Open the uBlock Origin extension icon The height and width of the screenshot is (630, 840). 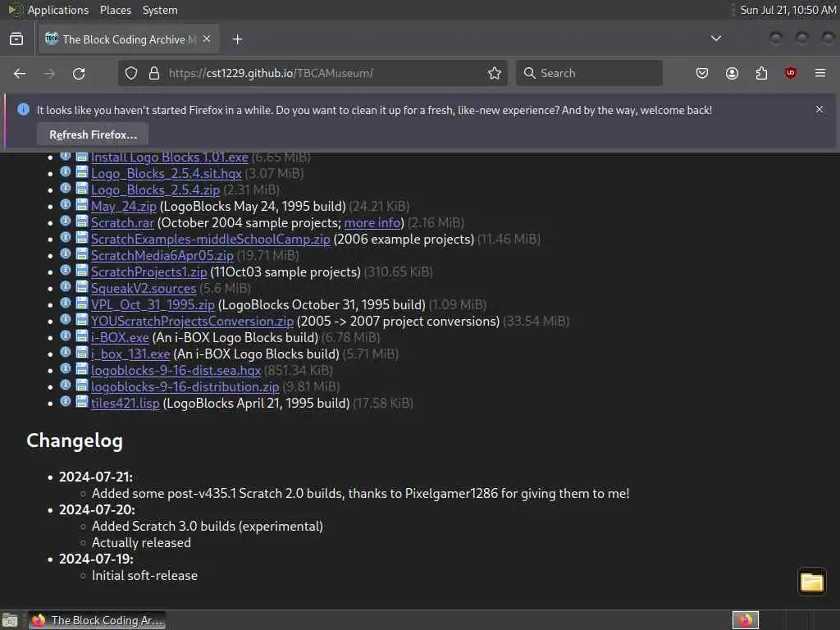click(790, 73)
